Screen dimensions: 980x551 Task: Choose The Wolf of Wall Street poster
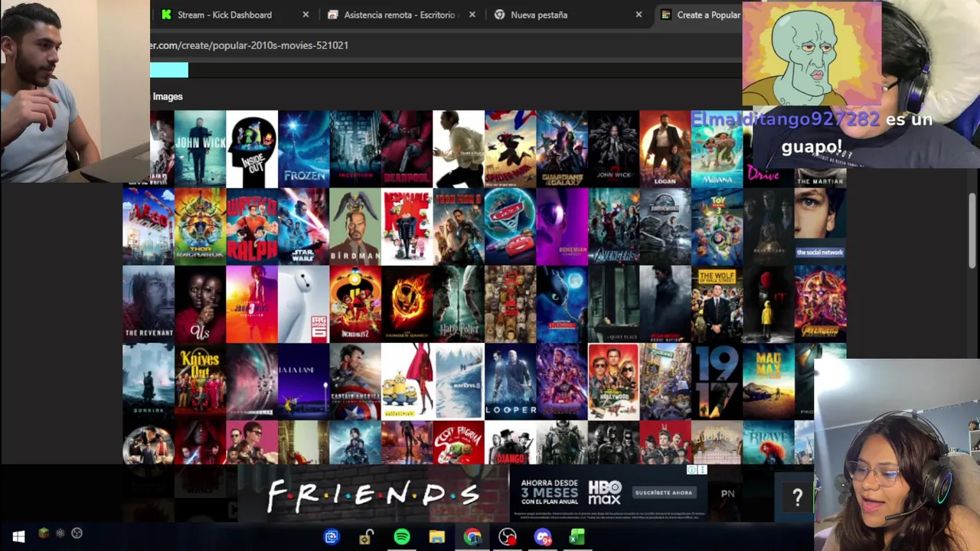tap(717, 304)
